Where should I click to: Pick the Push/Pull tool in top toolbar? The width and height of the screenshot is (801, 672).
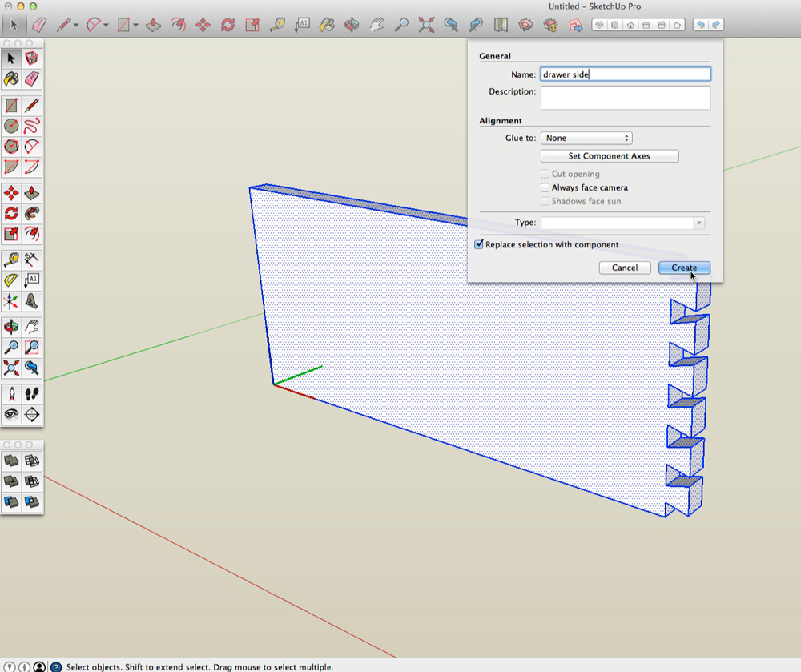tap(153, 25)
